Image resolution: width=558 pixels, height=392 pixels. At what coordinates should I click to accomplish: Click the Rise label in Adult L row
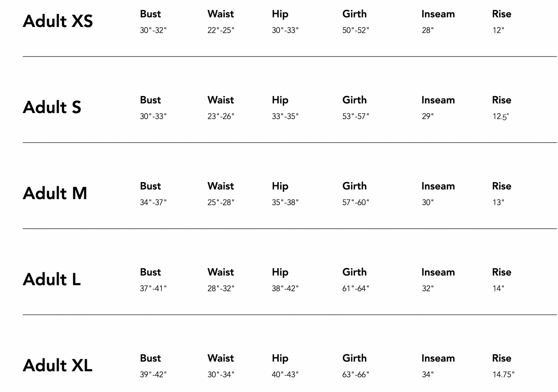click(x=501, y=272)
